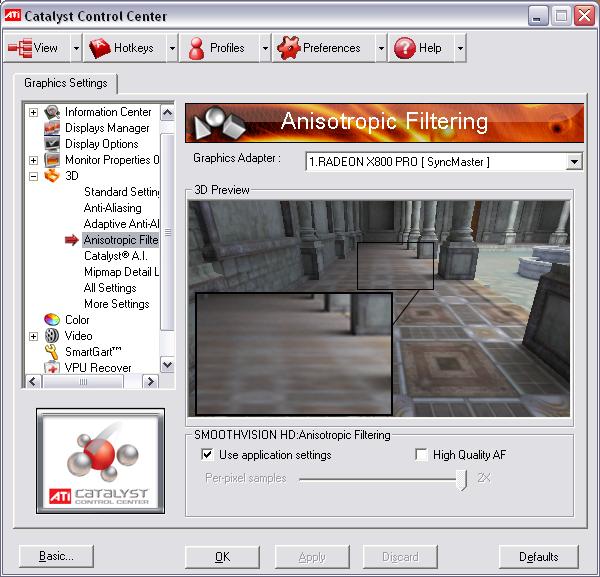This screenshot has width=600, height=577.
Task: Click the ATI Catalyst Control Center logo image
Action: tap(101, 461)
